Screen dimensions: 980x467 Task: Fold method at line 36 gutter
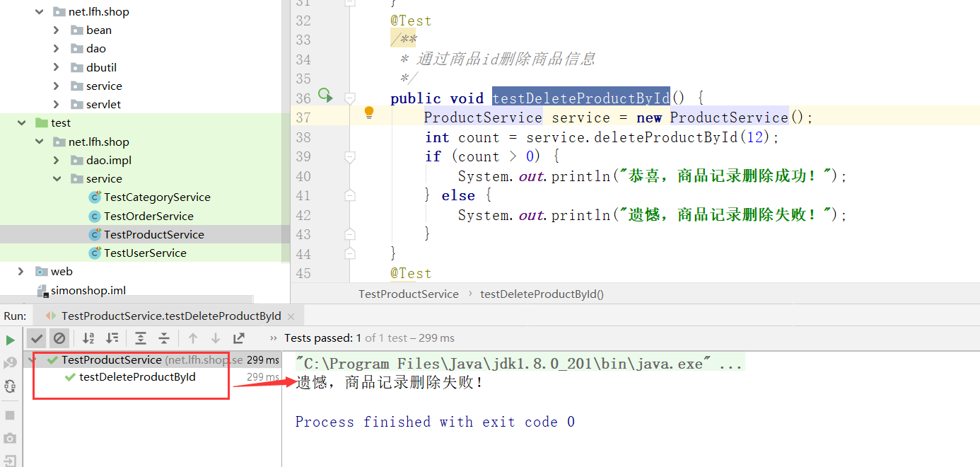349,98
